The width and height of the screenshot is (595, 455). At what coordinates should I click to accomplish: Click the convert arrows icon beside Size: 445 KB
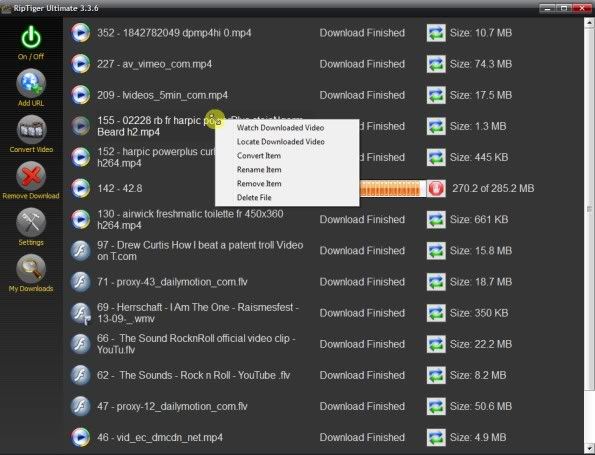[x=436, y=157]
